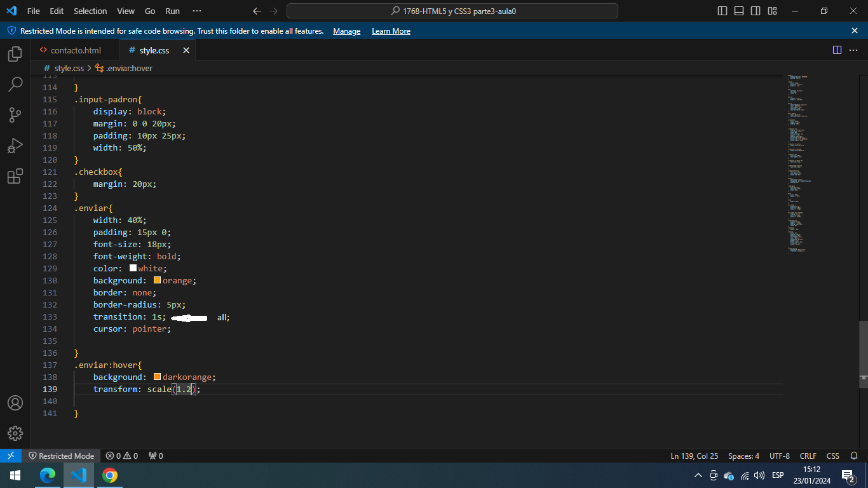This screenshot has width=868, height=488.
Task: Toggle the secondary side bar layout icon
Action: pyautogui.click(x=756, y=11)
